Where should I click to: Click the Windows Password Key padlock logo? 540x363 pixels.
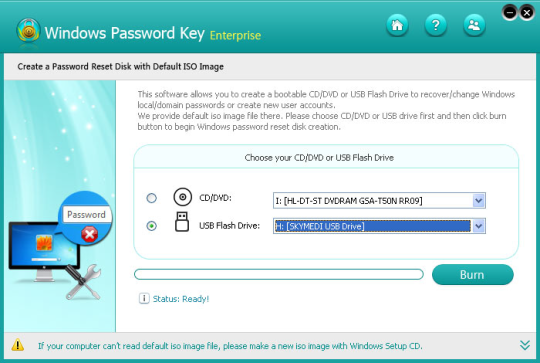click(28, 31)
